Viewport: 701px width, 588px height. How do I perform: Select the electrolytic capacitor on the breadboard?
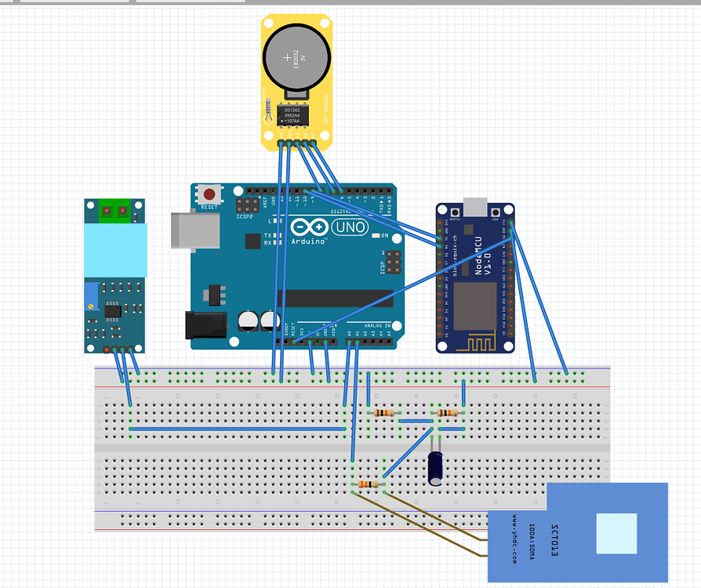click(436, 468)
